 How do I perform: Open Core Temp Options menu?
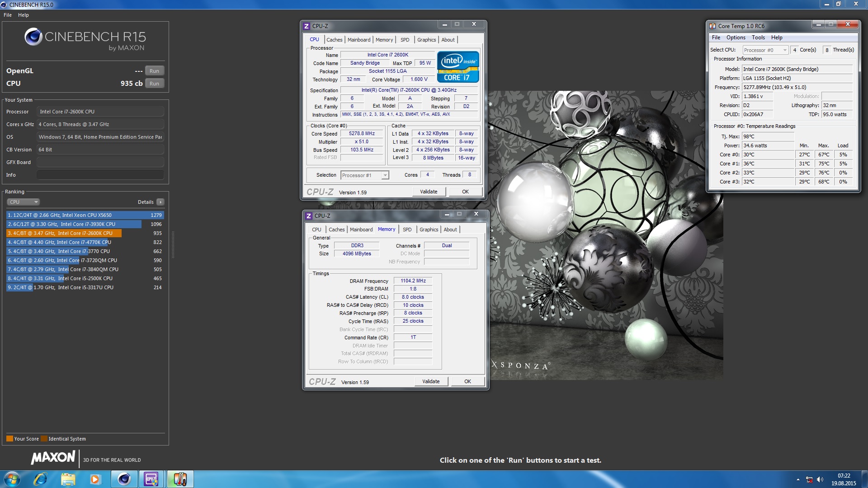coord(736,38)
